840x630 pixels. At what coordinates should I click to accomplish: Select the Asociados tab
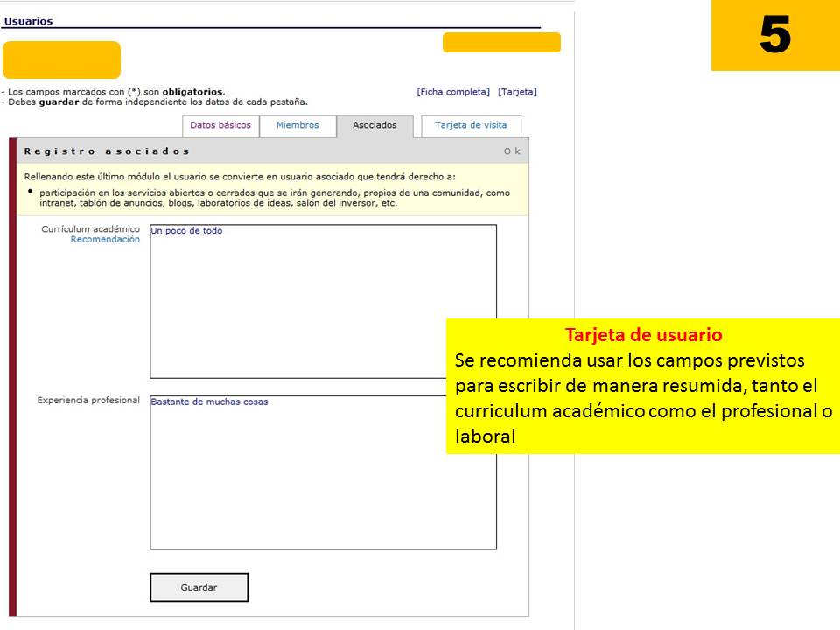point(374,125)
